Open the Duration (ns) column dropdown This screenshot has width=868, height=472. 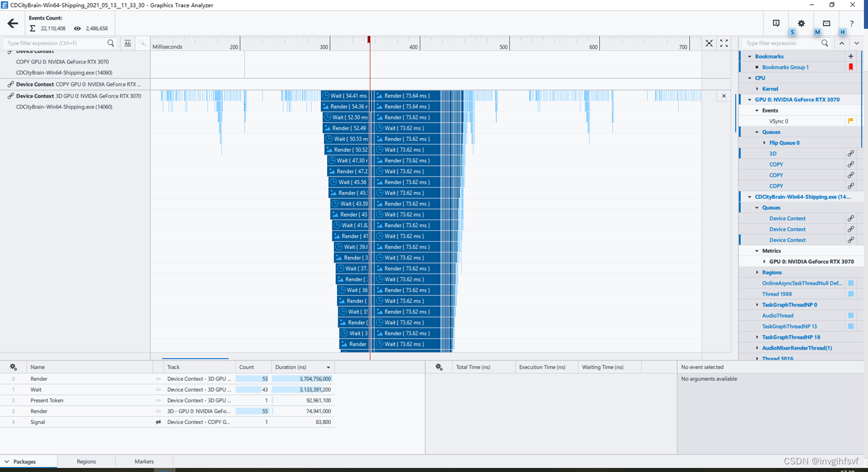click(x=328, y=367)
